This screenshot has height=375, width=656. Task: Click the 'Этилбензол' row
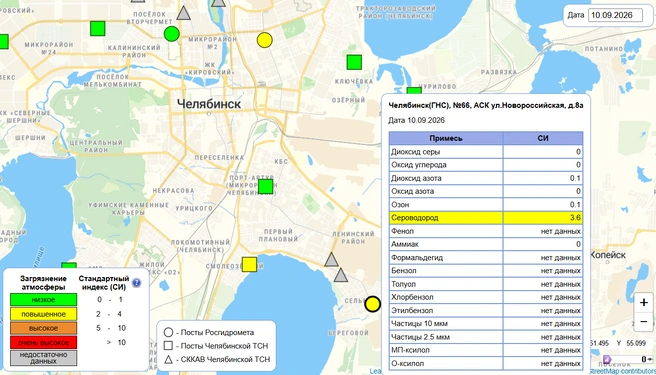tap(486, 311)
